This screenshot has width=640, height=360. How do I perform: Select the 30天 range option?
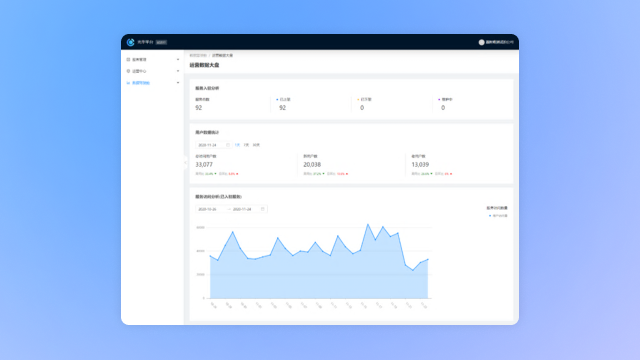point(256,145)
